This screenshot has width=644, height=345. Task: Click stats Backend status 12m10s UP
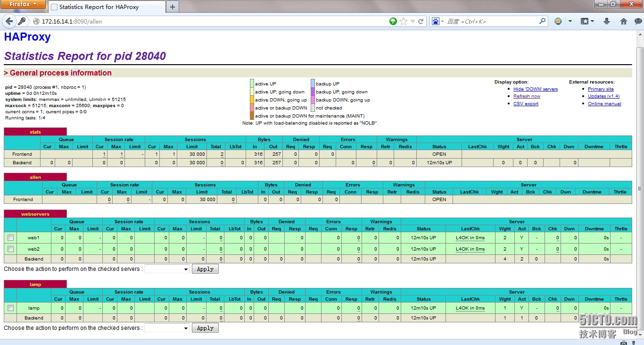439,162
